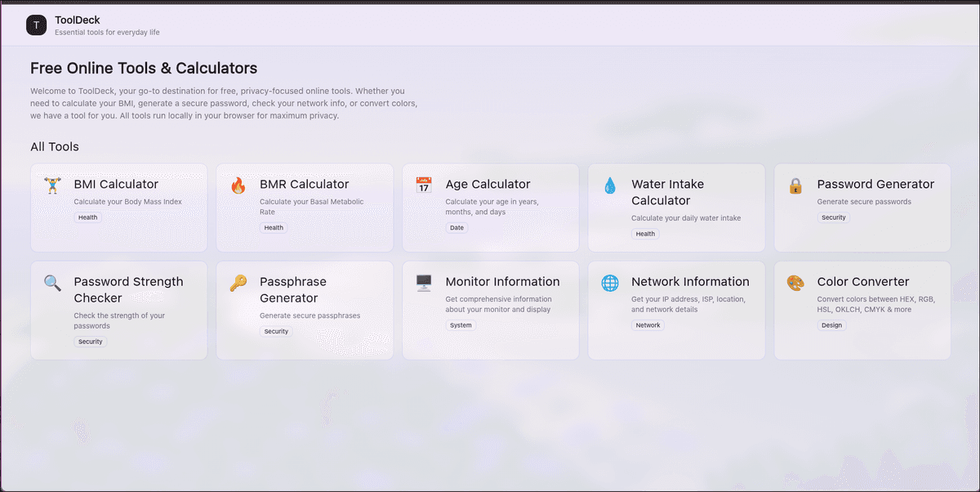This screenshot has height=492, width=980.
Task: Click the Network badge on Network Information
Action: click(648, 324)
